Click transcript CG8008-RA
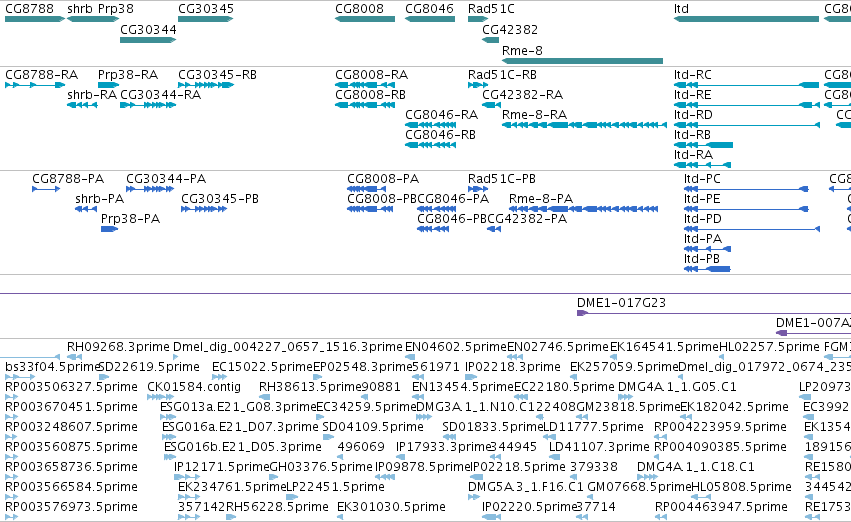The width and height of the screenshot is (851, 522). [x=365, y=85]
